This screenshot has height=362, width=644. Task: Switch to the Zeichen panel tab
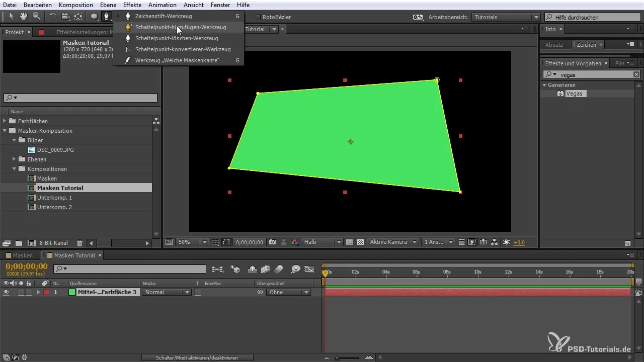[586, 45]
